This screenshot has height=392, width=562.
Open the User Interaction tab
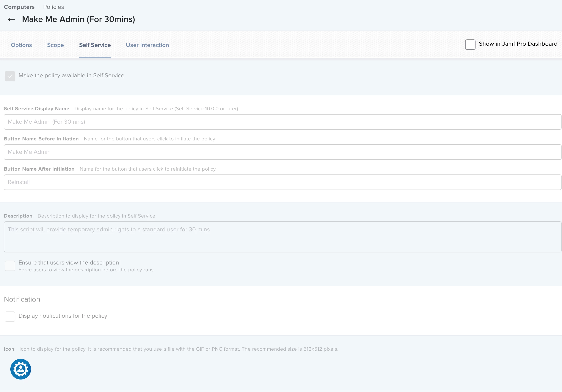point(147,45)
